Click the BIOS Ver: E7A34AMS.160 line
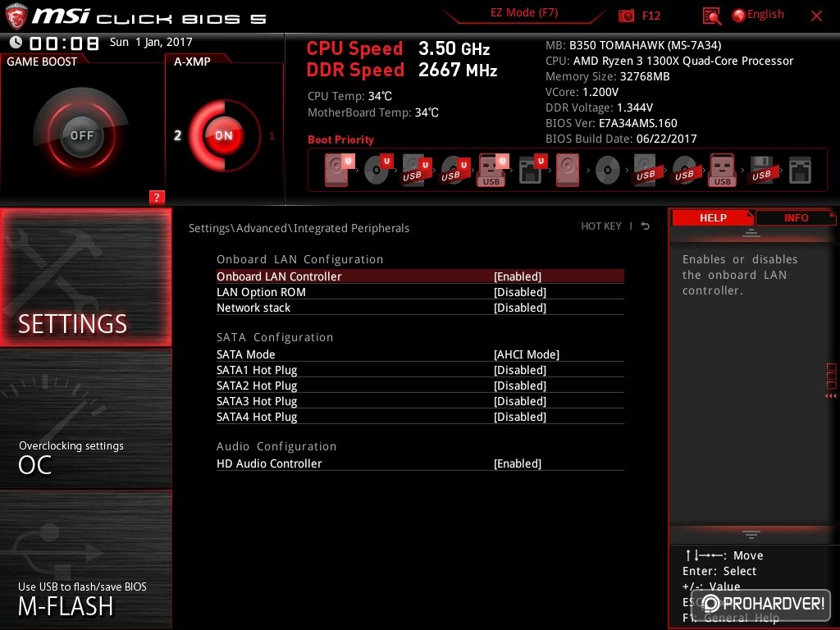Image resolution: width=840 pixels, height=630 pixels. point(611,123)
